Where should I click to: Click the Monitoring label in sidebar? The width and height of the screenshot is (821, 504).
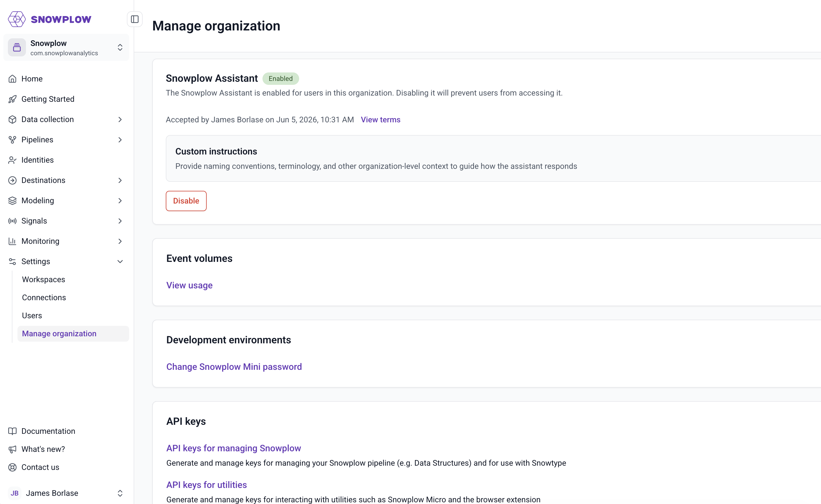[40, 242]
